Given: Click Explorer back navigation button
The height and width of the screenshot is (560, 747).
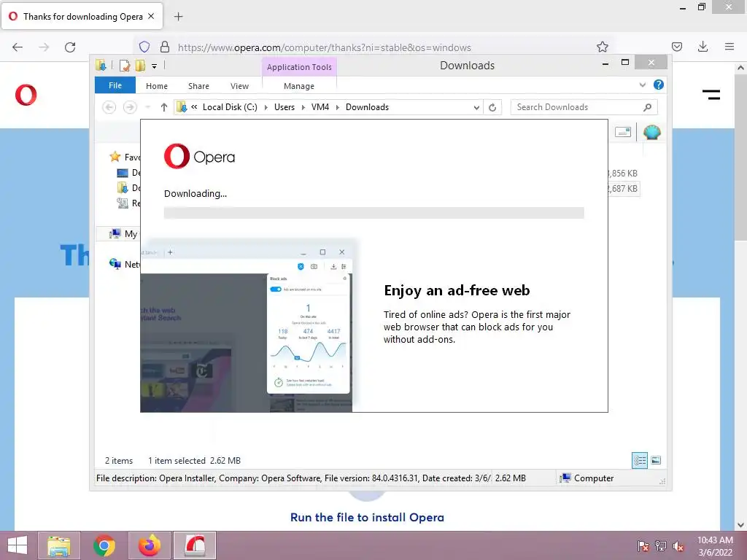Looking at the screenshot, I should [109, 107].
